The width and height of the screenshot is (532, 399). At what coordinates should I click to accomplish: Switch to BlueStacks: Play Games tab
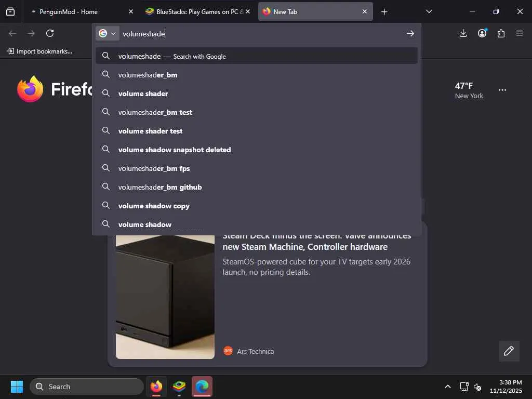[x=198, y=11]
